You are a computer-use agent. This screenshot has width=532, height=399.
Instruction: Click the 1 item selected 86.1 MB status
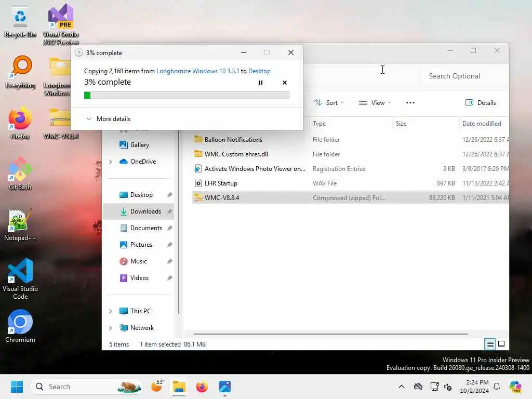tap(172, 344)
